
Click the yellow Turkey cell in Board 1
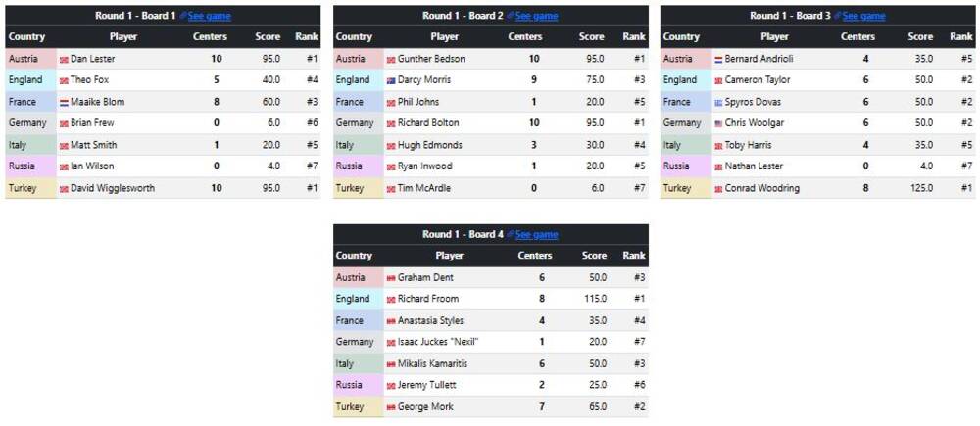click(28, 188)
